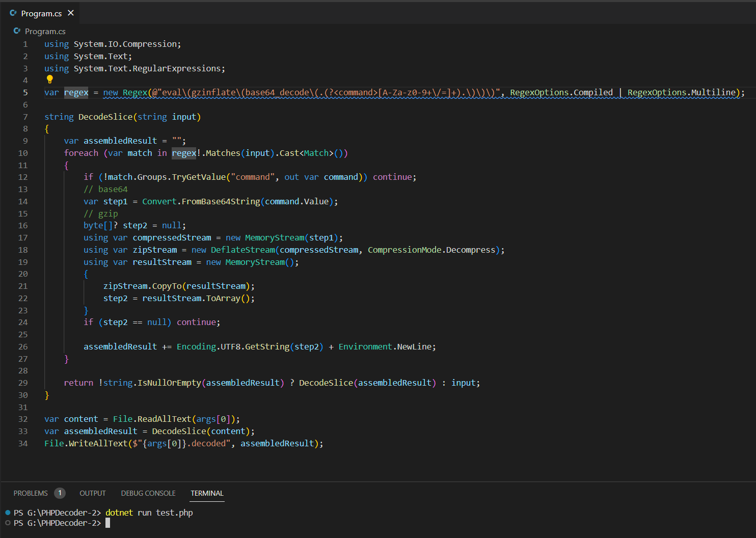Click the underlined regex variable on line 5
756x538 pixels.
coord(76,93)
